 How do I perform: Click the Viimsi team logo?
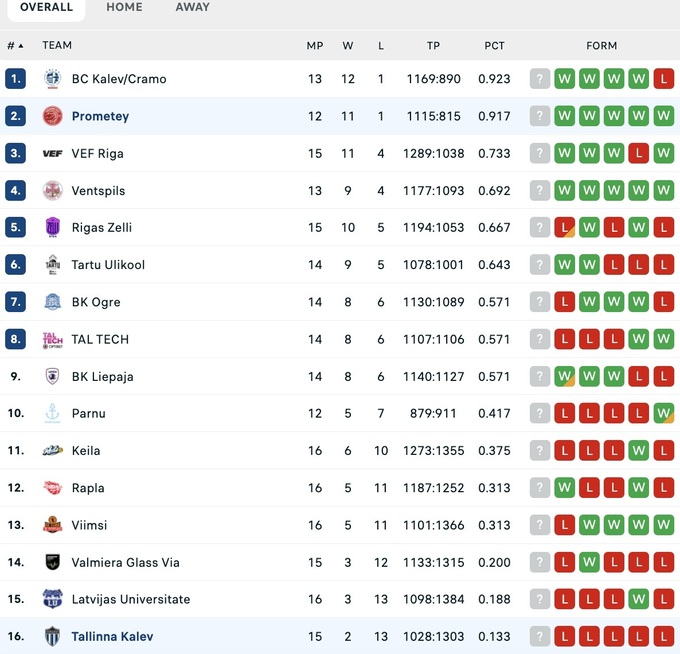[x=53, y=525]
